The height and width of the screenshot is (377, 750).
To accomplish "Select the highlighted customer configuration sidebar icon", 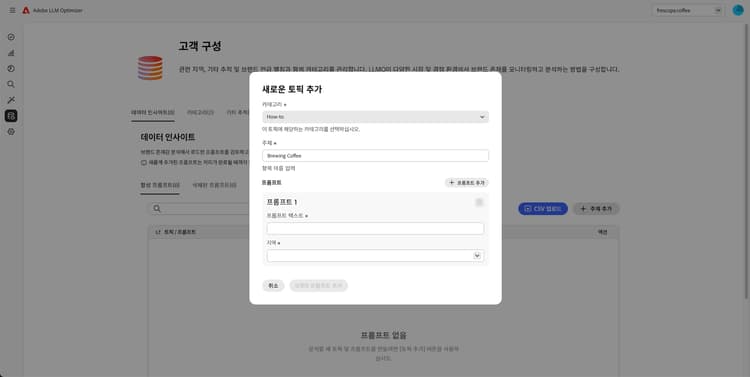I will point(11,116).
